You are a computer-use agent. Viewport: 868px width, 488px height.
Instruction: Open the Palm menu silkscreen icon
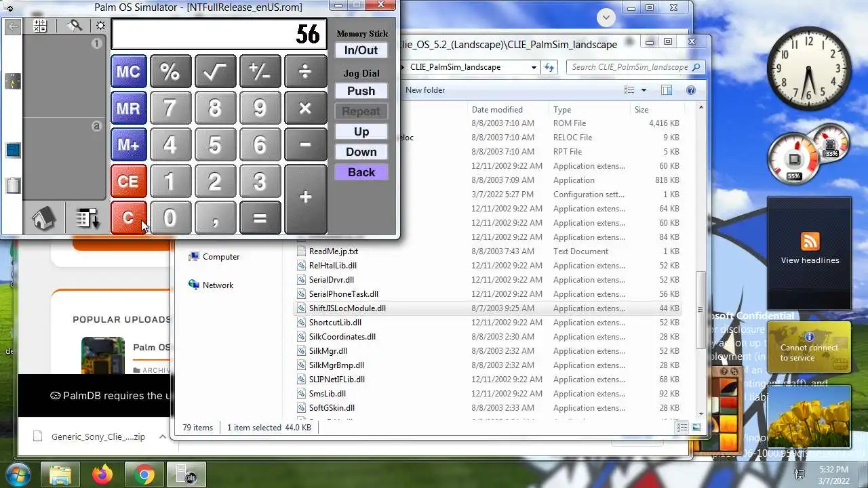pyautogui.click(x=87, y=219)
